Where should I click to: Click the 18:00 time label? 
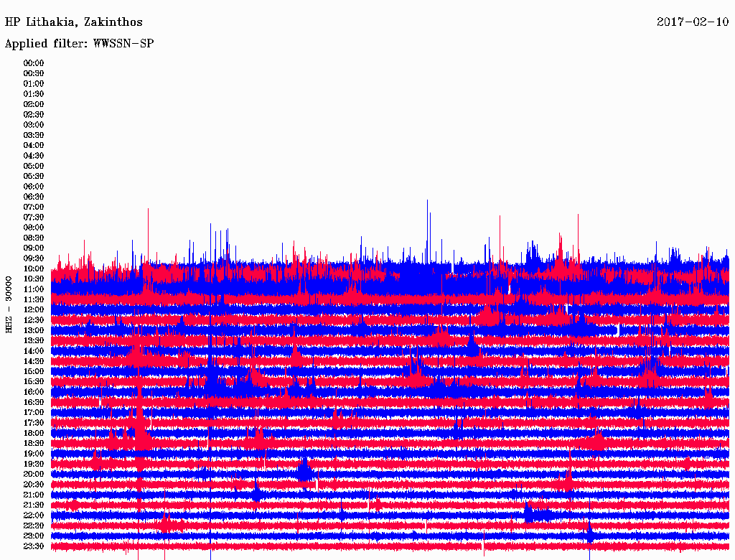(x=34, y=434)
